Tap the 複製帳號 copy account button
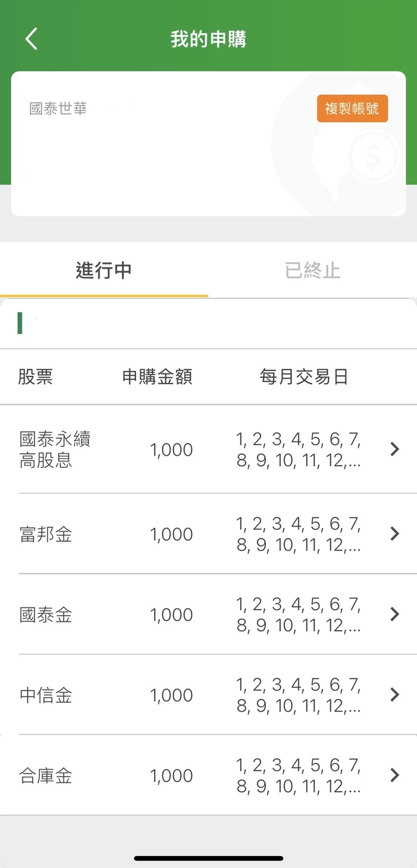This screenshot has height=868, width=417. (352, 108)
